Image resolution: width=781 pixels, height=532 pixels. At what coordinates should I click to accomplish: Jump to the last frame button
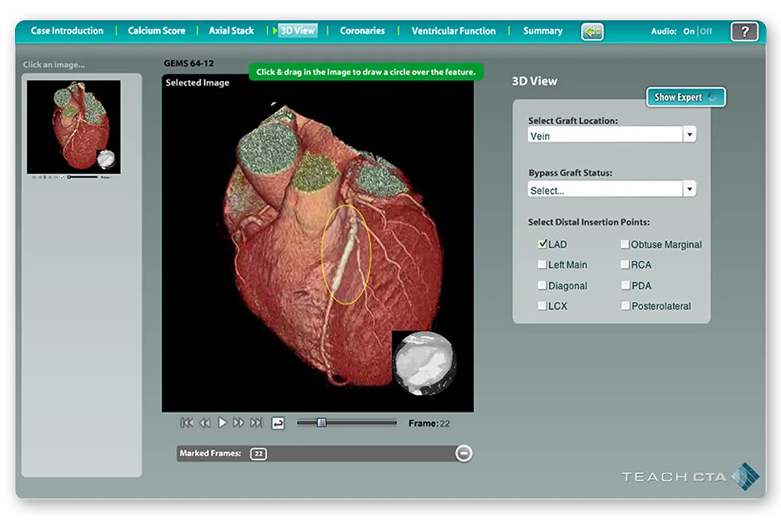[x=256, y=423]
